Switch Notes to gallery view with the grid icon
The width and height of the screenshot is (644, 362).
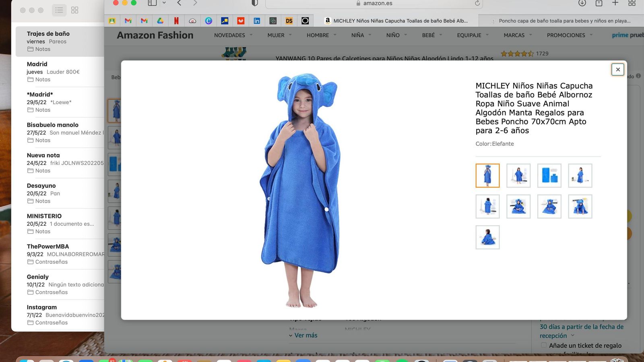click(x=74, y=10)
